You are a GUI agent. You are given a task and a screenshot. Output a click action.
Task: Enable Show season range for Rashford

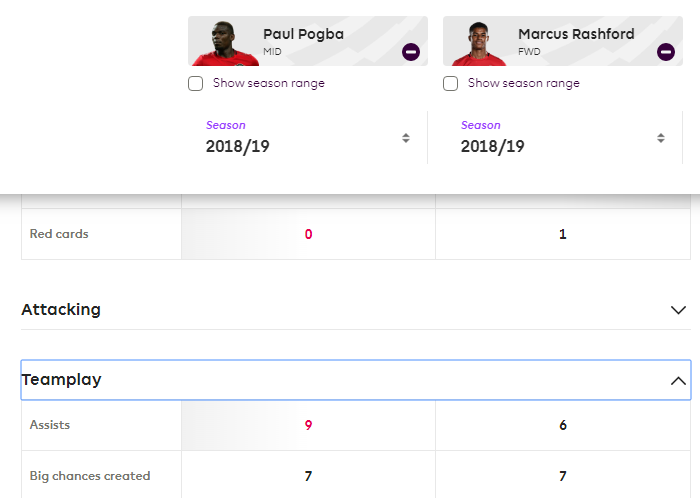click(450, 83)
